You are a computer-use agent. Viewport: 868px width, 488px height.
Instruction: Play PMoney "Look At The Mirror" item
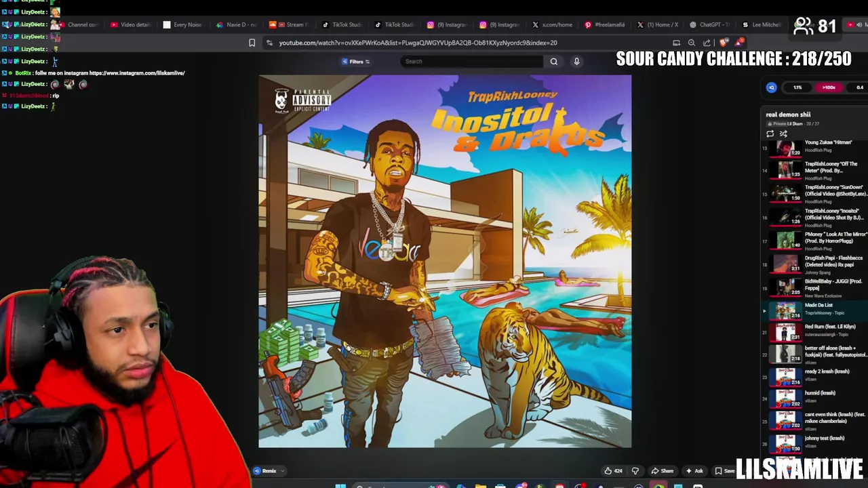point(816,241)
